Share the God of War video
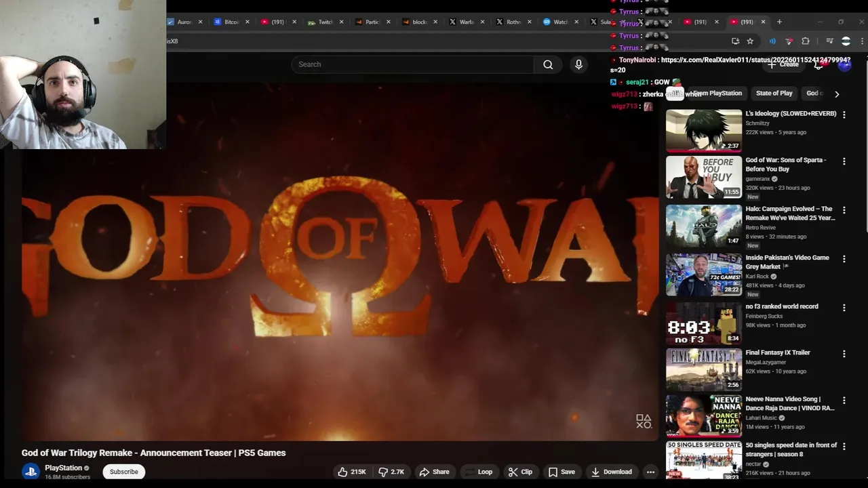This screenshot has height=488, width=868. coord(434,472)
